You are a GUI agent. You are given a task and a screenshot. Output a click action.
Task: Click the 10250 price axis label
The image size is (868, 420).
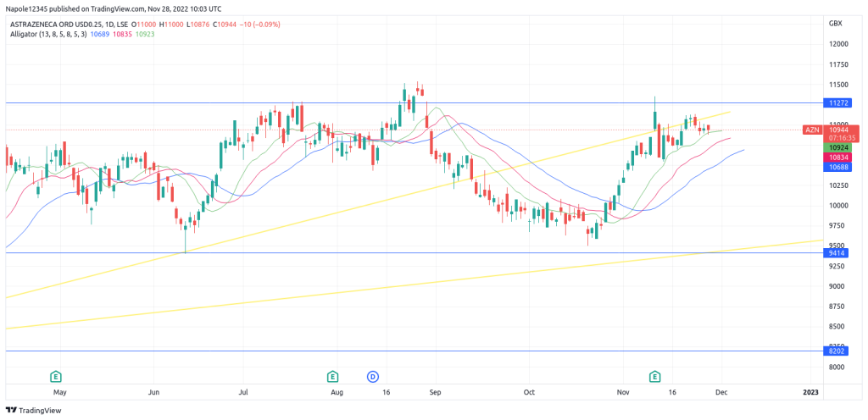837,185
